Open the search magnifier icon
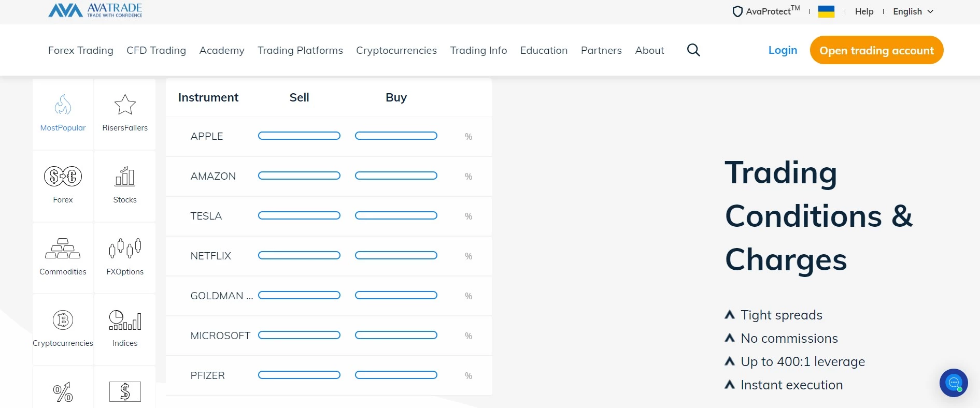Viewport: 980px width, 408px height. pyautogui.click(x=693, y=50)
